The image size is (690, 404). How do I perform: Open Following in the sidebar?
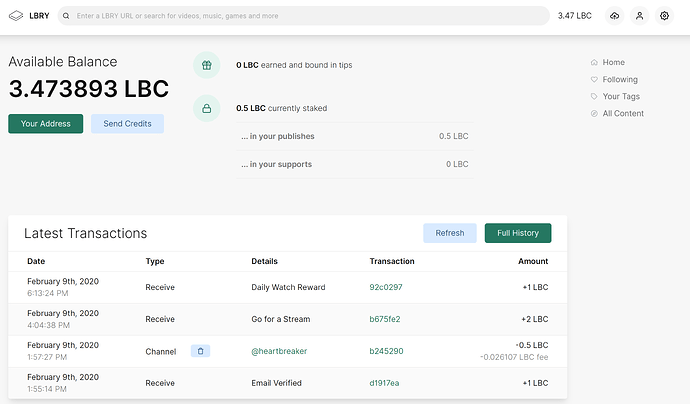point(619,79)
